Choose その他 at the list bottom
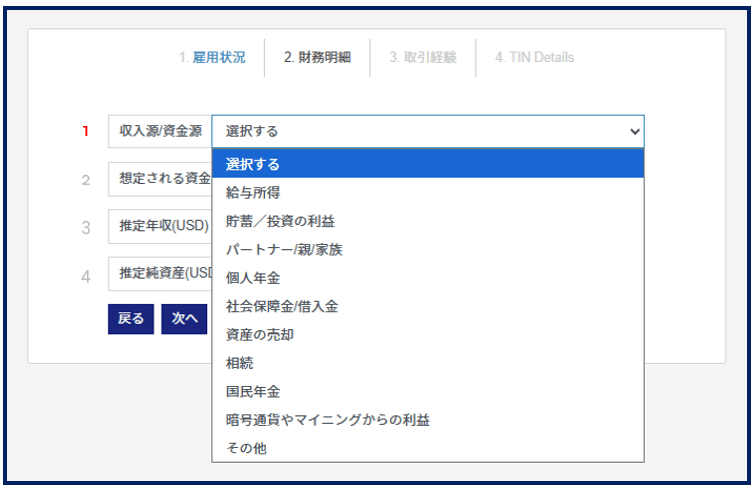Screen dimensions: 755x489 [x=246, y=448]
